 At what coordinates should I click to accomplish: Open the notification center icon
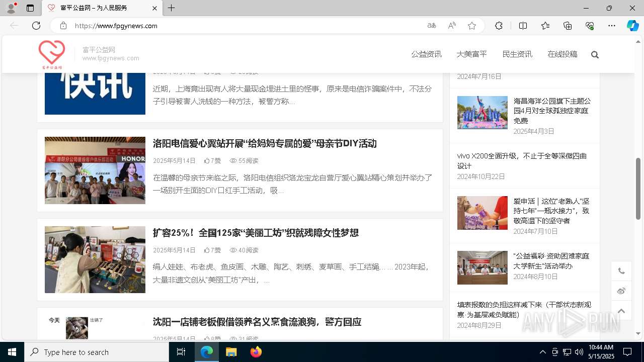(x=627, y=352)
